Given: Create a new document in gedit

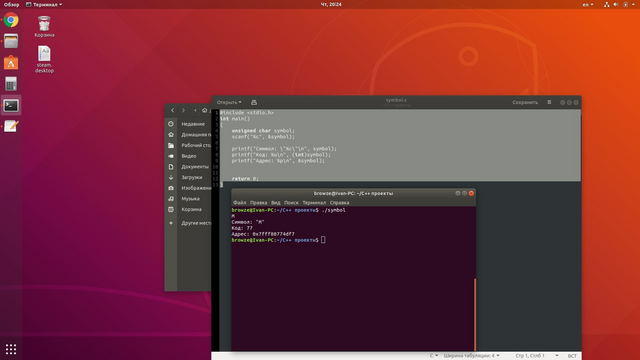Looking at the screenshot, I should [x=254, y=102].
